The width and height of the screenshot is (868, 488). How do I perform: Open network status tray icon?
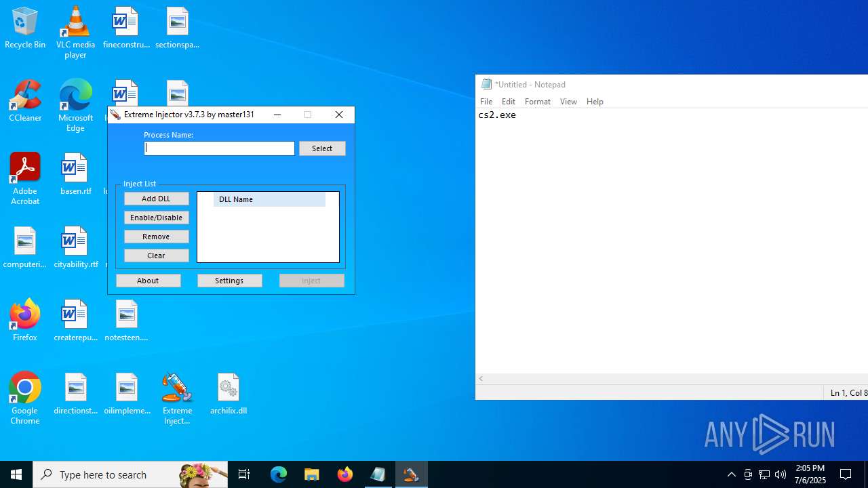tap(764, 474)
